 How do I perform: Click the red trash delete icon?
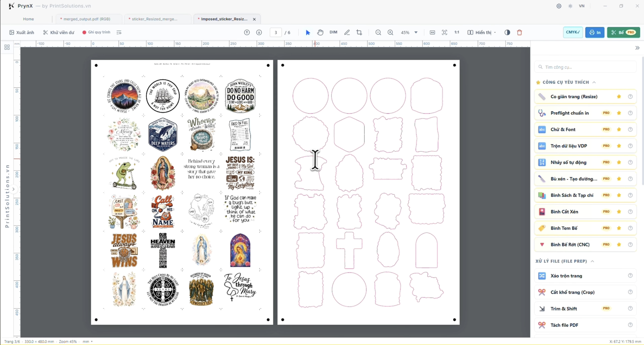[x=520, y=32]
